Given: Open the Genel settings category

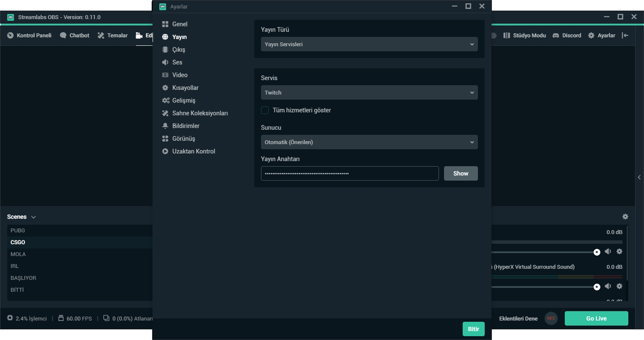Looking at the screenshot, I should coord(175,24).
